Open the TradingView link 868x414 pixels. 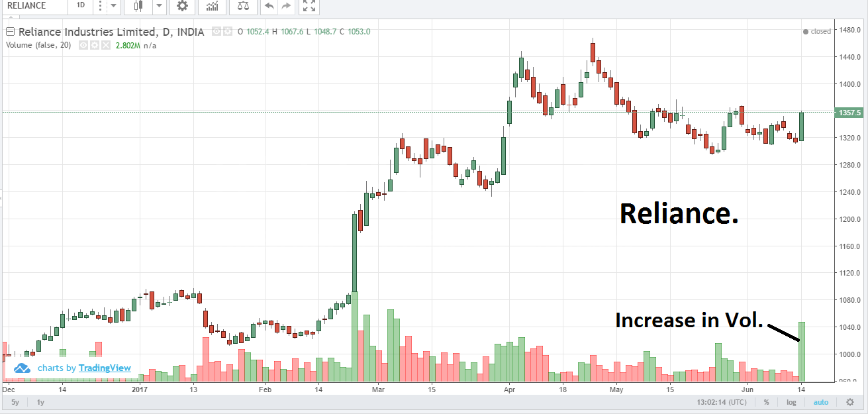(x=105, y=368)
